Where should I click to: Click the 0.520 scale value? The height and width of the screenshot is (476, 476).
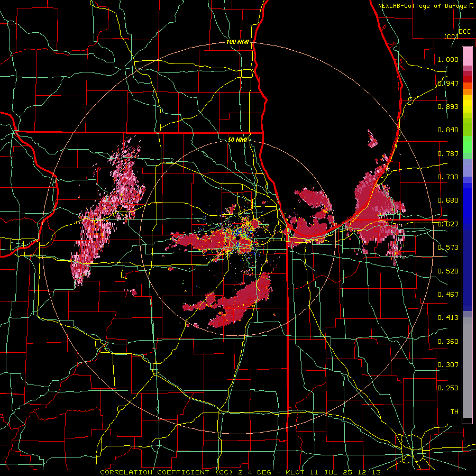click(448, 271)
